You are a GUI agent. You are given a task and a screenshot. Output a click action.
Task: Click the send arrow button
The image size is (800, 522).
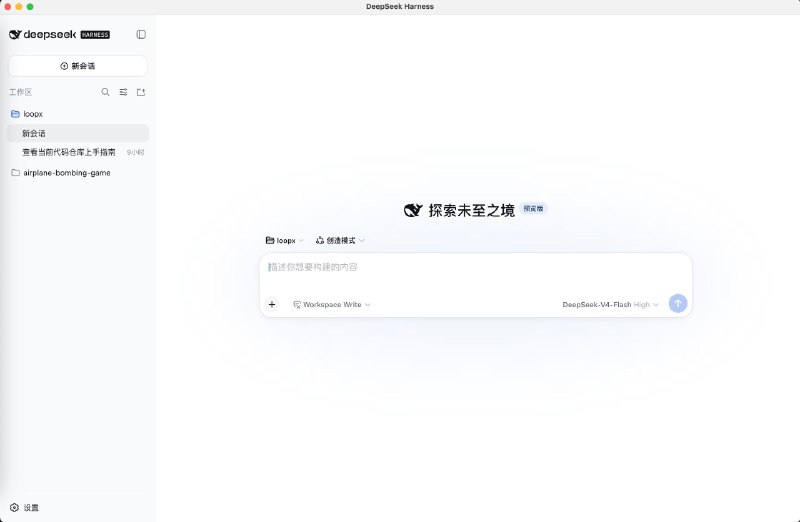678,303
